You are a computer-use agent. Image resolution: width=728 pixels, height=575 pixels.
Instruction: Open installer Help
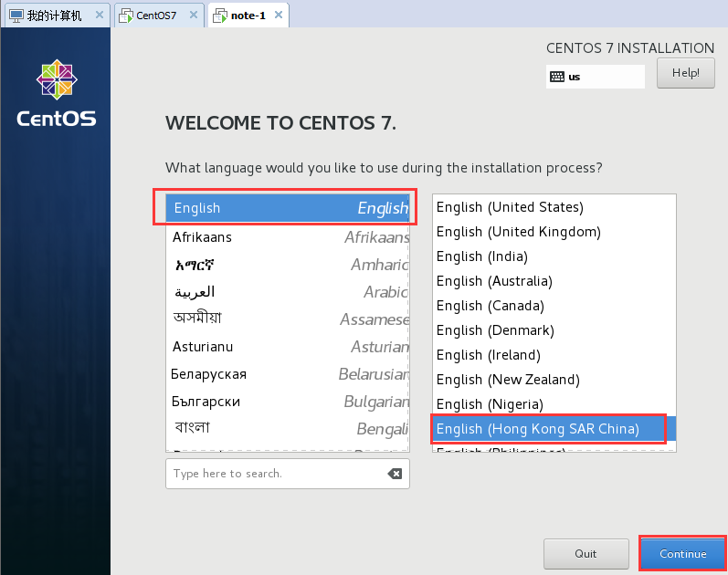[685, 73]
